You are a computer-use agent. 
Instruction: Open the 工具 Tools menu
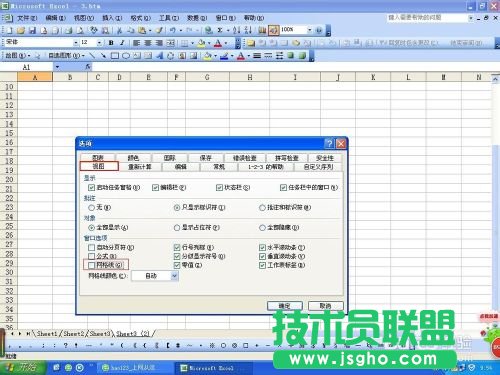pos(169,18)
